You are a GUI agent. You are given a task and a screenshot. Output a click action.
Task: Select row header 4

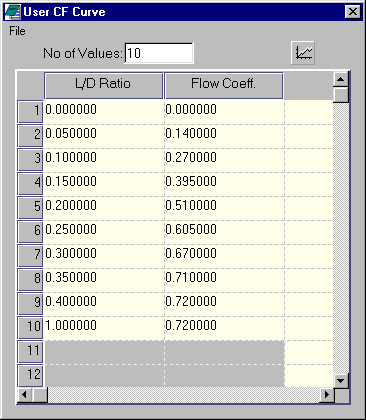coord(30,184)
